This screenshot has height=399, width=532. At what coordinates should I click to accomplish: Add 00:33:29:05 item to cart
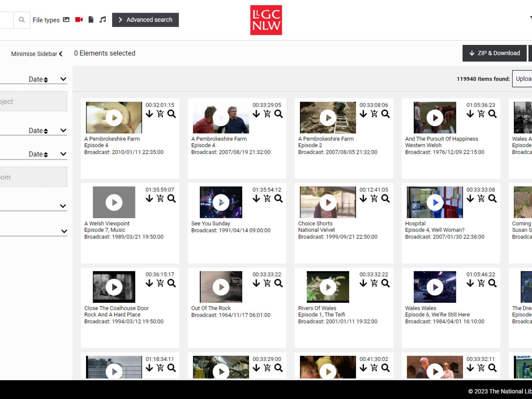267,114
